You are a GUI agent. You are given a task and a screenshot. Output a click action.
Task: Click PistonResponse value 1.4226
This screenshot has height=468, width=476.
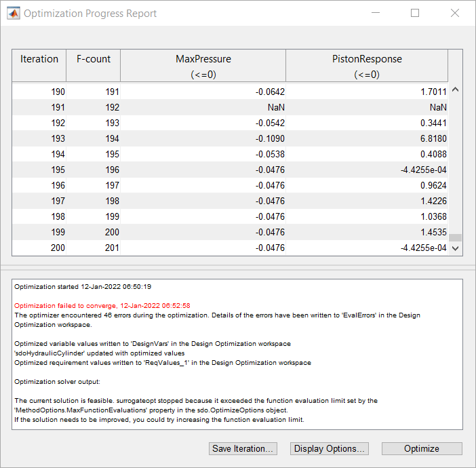(x=367, y=201)
